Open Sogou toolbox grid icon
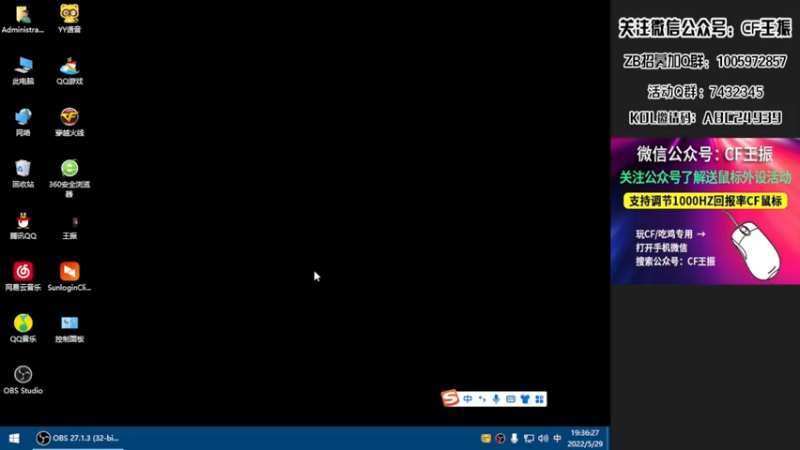The image size is (800, 450). tap(539, 399)
